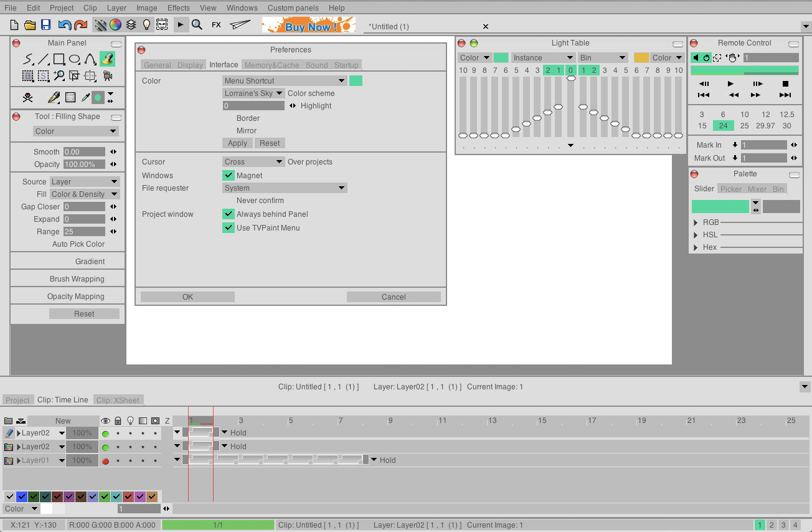This screenshot has width=812, height=532.
Task: Click Cancel in Preferences
Action: tap(394, 297)
